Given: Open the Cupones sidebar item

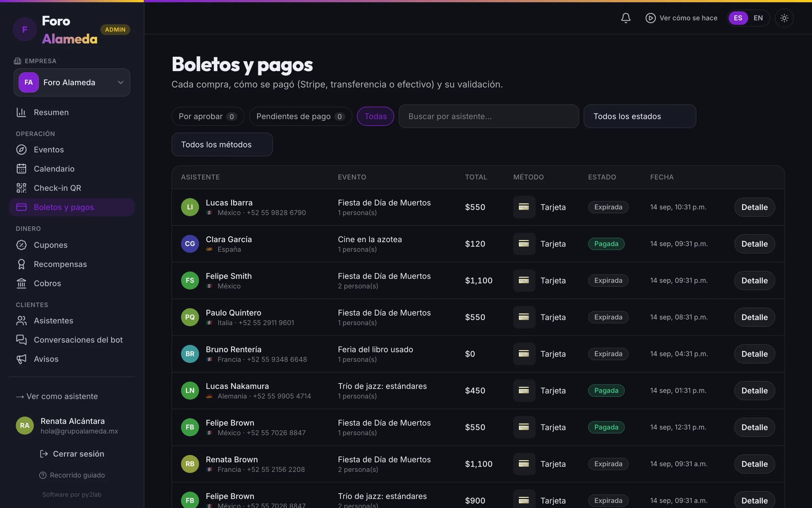Looking at the screenshot, I should (x=72, y=245).
